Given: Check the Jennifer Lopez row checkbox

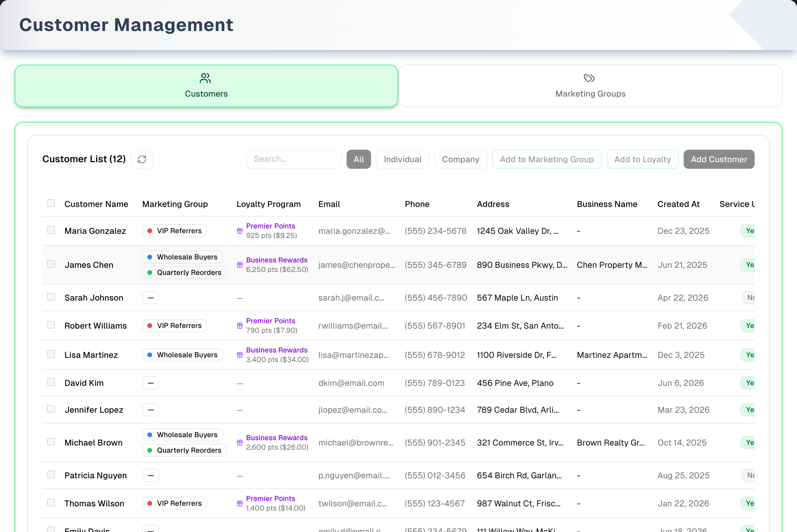Looking at the screenshot, I should (x=51, y=409).
